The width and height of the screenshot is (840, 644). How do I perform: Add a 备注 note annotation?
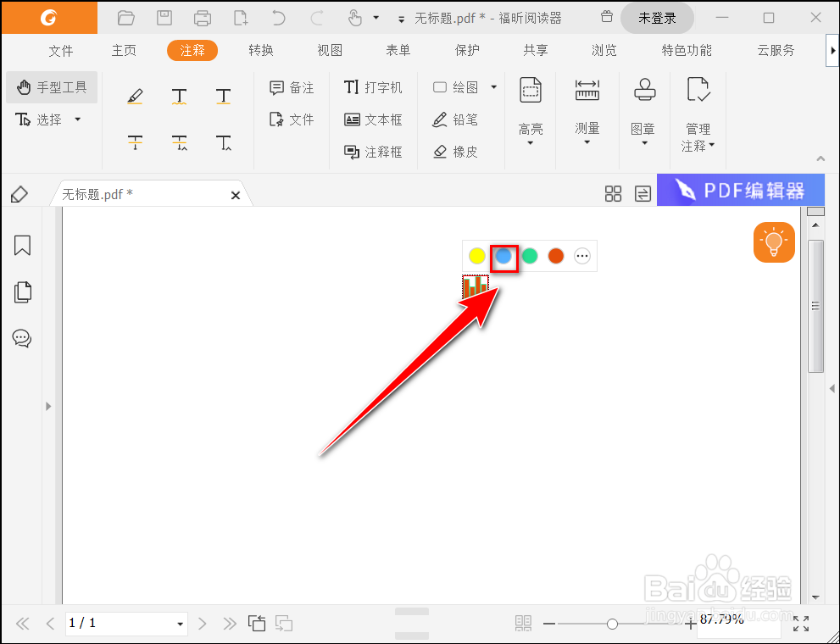click(x=292, y=87)
